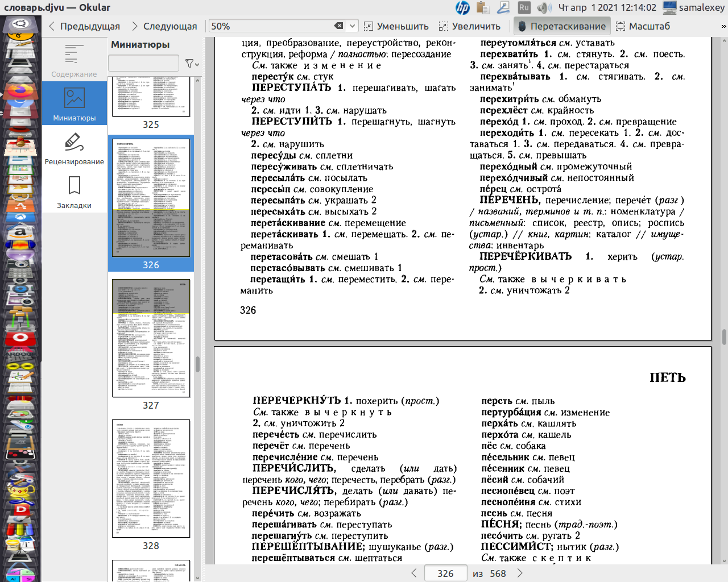Open the thumbnail filter funnel menu
The image size is (728, 582).
pos(192,64)
